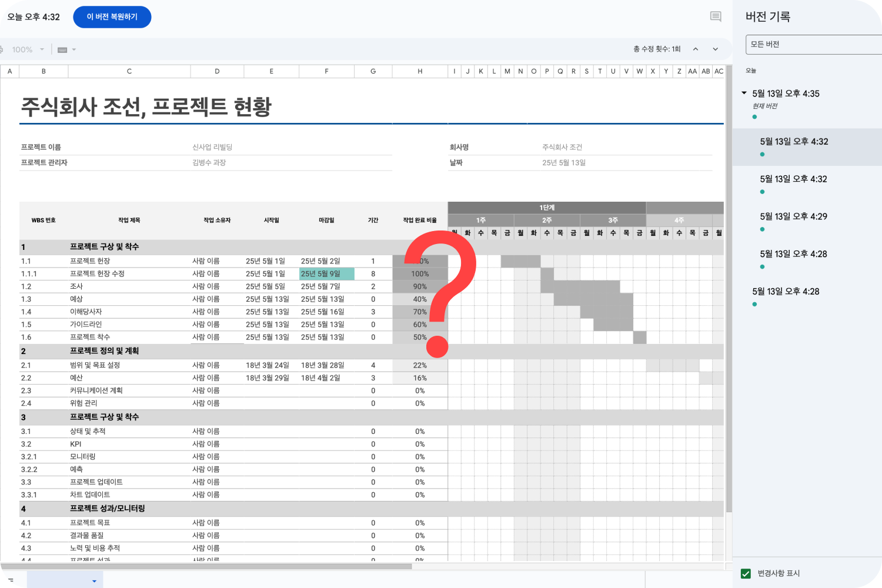This screenshot has width=882, height=588.
Task: Open the active sheet tab dropdown arrow
Action: (x=94, y=581)
